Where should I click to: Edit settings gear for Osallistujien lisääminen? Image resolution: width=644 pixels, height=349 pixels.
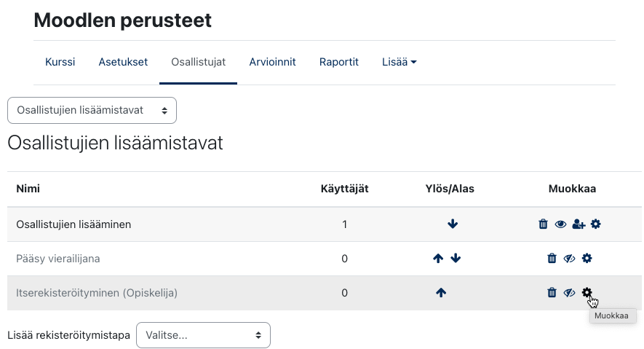pyautogui.click(x=595, y=224)
